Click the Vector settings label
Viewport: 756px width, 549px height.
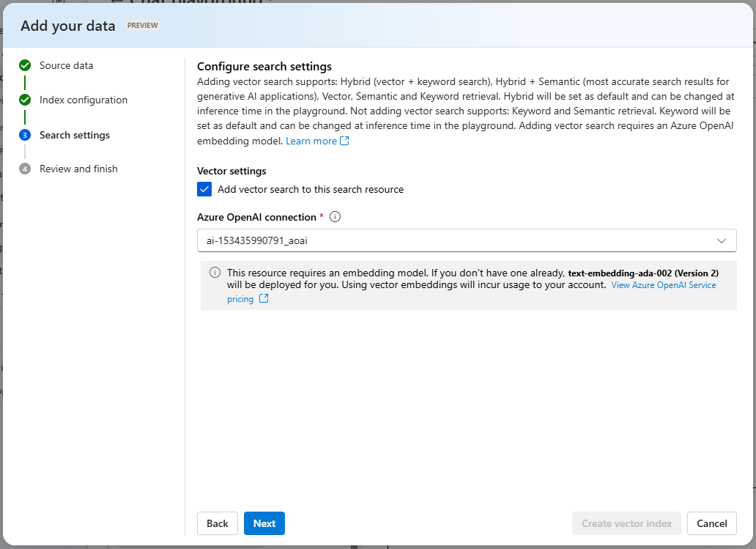[231, 171]
